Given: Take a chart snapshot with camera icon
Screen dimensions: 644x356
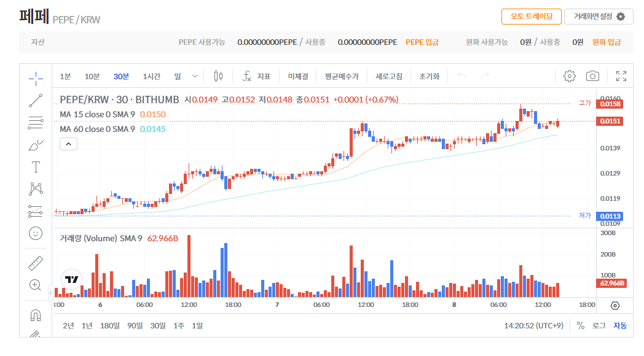Looking at the screenshot, I should (x=592, y=76).
